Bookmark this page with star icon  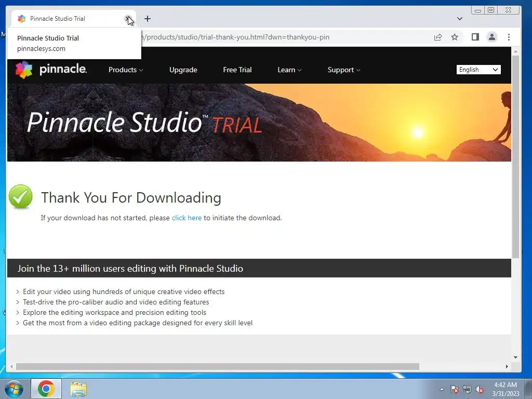pos(455,37)
